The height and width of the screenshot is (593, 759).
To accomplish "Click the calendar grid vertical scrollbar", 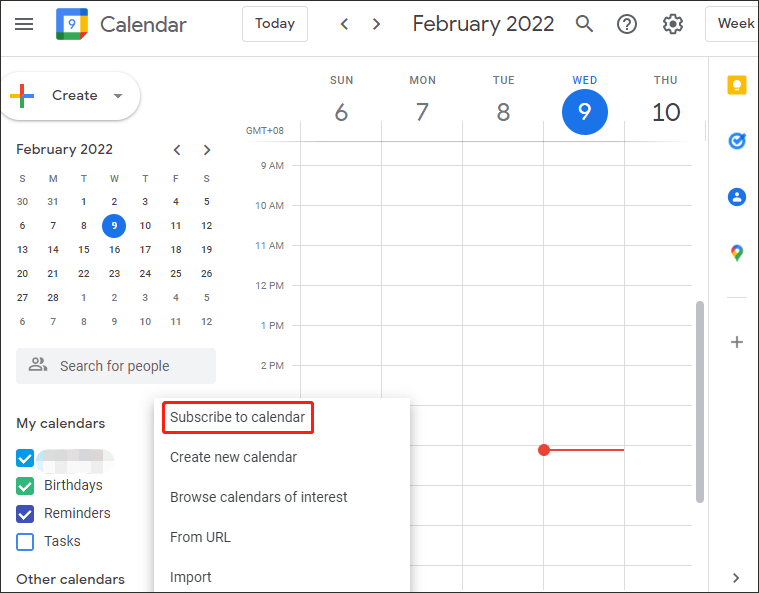I will (699, 402).
